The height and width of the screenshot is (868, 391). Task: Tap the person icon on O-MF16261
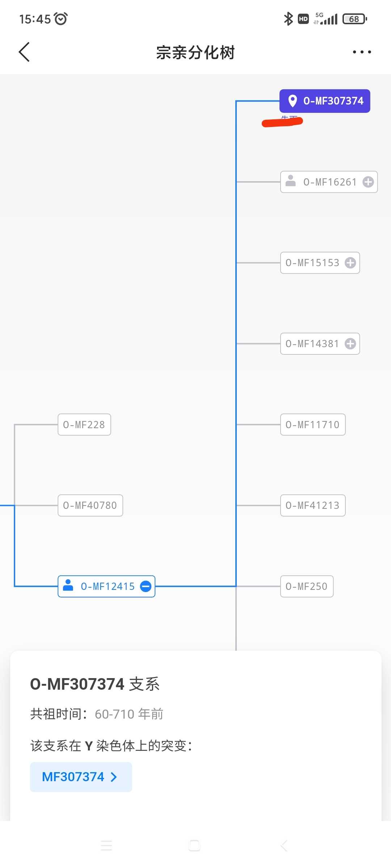click(291, 181)
